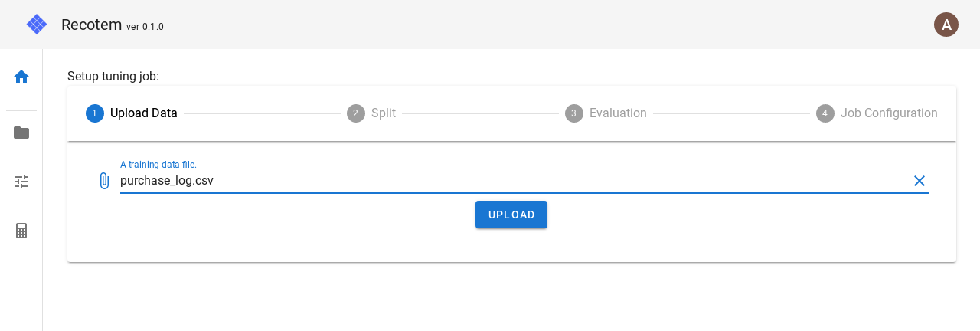Open the tuning sliders sidebar icon
This screenshot has height=331, width=980.
coord(21,182)
